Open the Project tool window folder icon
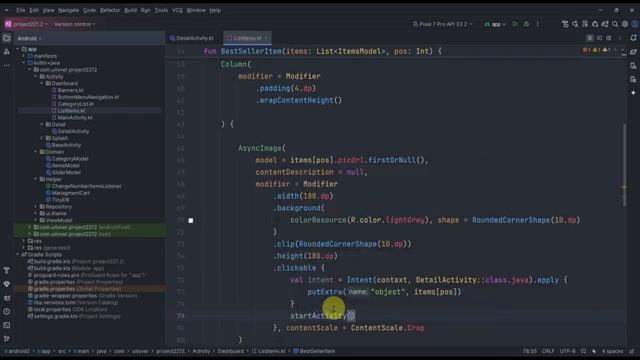640x360 pixels. click(7, 38)
